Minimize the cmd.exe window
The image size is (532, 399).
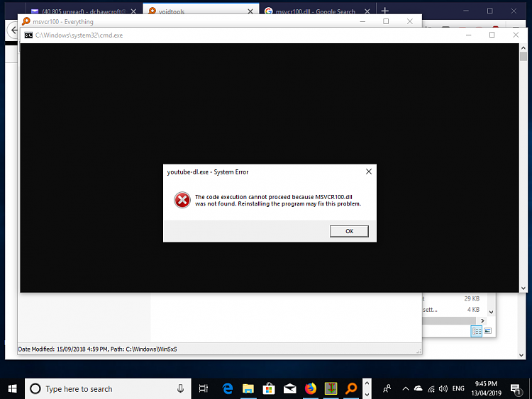pyautogui.click(x=468, y=35)
